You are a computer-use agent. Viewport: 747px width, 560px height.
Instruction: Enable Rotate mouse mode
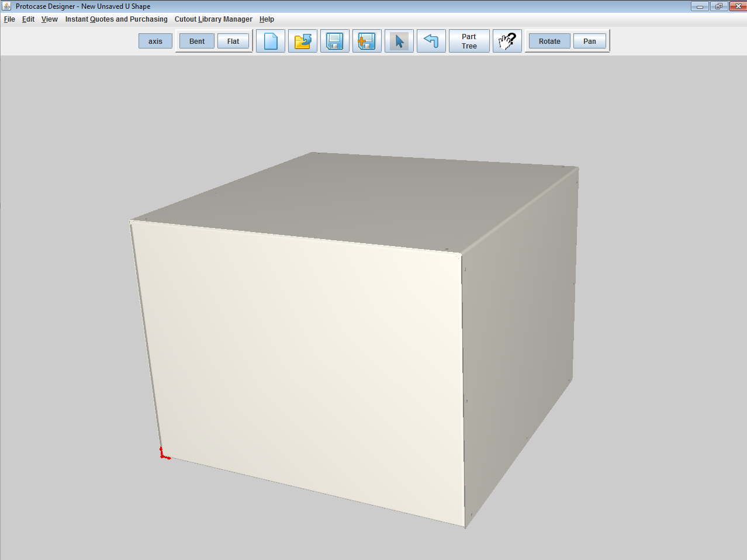point(549,42)
